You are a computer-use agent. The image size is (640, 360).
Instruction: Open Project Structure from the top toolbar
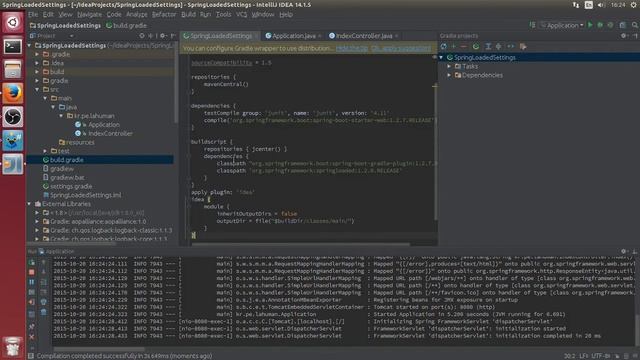tap(622, 25)
